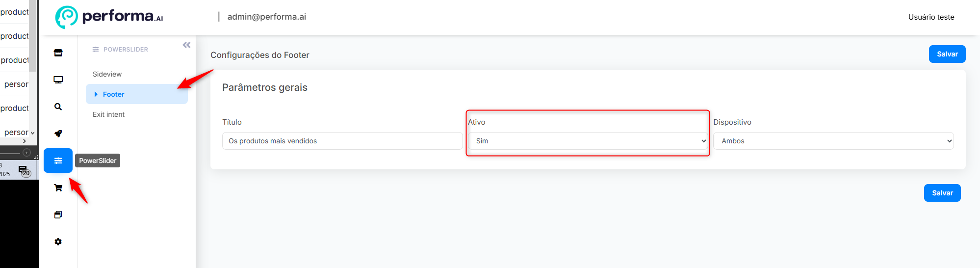Open the Dispositivo dropdown showing Ambos

(833, 141)
